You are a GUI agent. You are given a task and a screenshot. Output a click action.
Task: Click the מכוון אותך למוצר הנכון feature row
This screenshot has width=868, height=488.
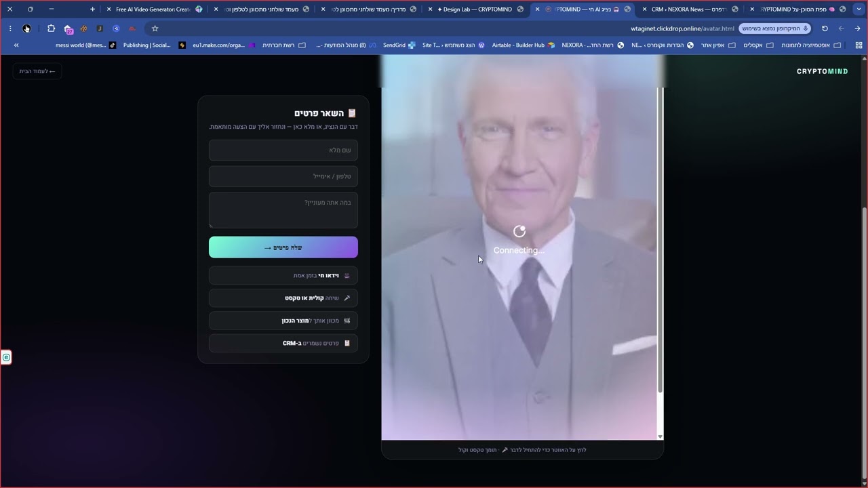283,321
